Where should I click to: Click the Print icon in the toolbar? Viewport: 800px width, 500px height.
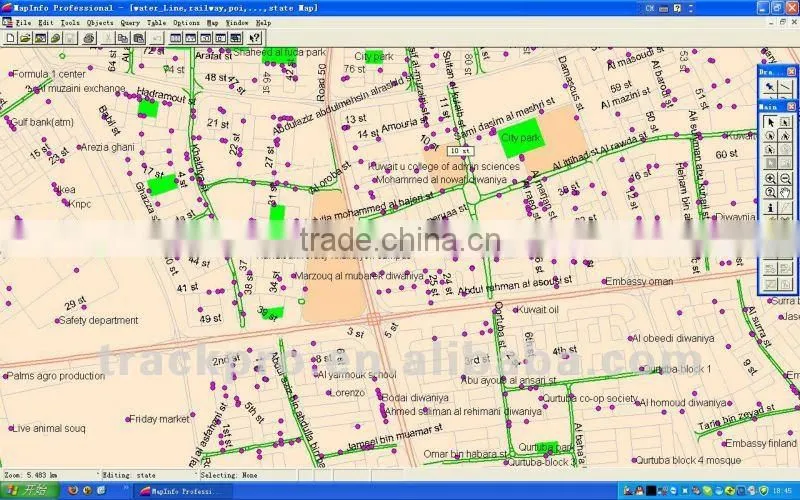pyautogui.click(x=89, y=38)
